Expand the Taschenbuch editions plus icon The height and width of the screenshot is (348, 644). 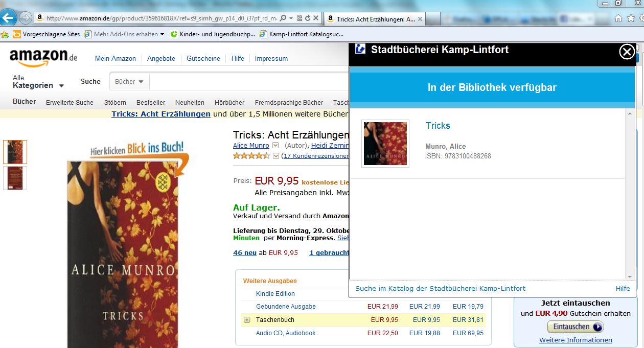click(247, 320)
